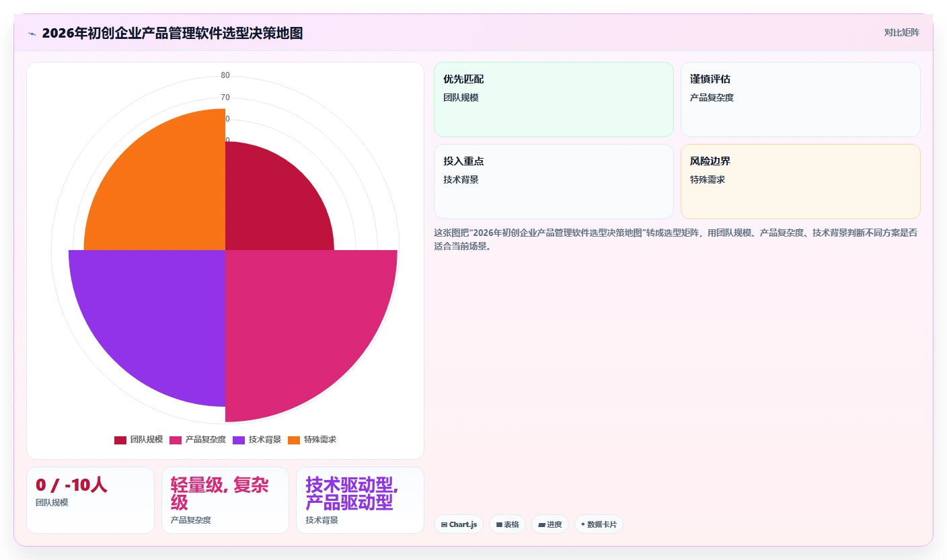Toggle the 团队规模 legend color swatch

pos(120,440)
